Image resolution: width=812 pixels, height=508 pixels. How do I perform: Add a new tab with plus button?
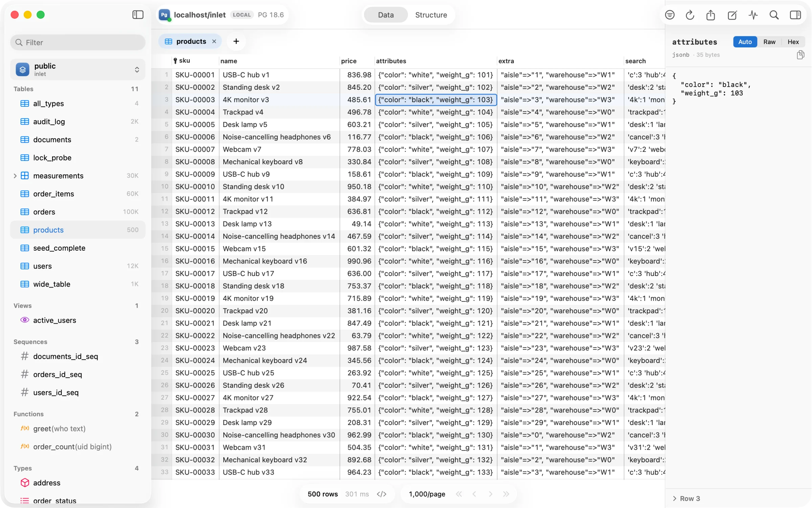[236, 41]
